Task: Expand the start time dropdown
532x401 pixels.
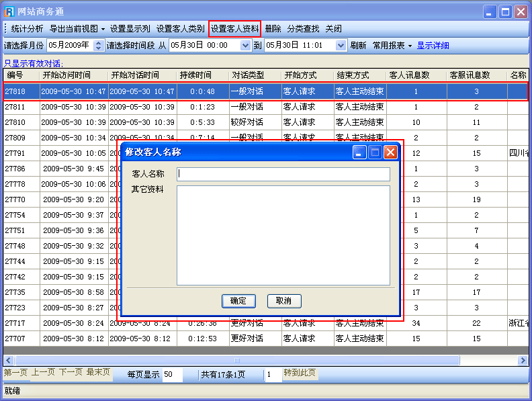Action: (245, 46)
